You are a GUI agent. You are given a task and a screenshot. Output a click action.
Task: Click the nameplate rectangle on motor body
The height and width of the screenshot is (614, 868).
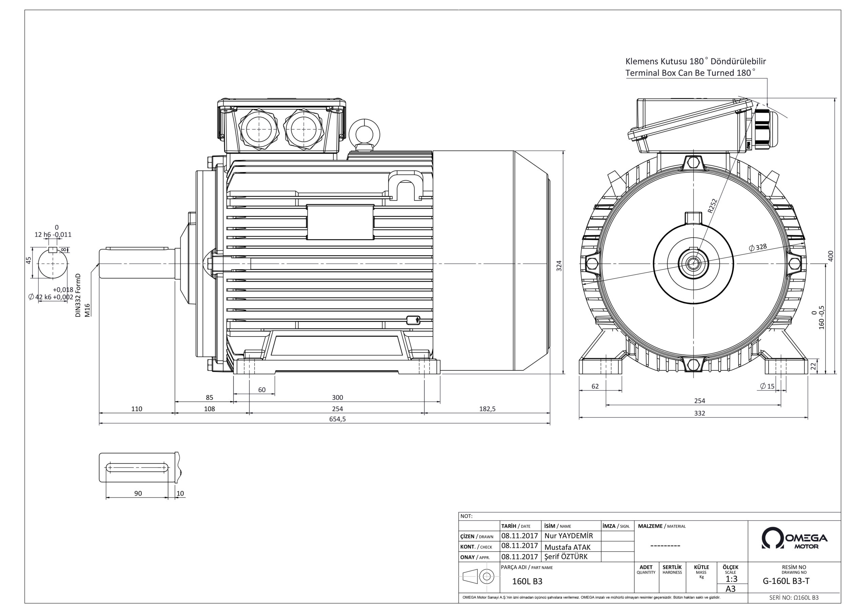(x=340, y=222)
